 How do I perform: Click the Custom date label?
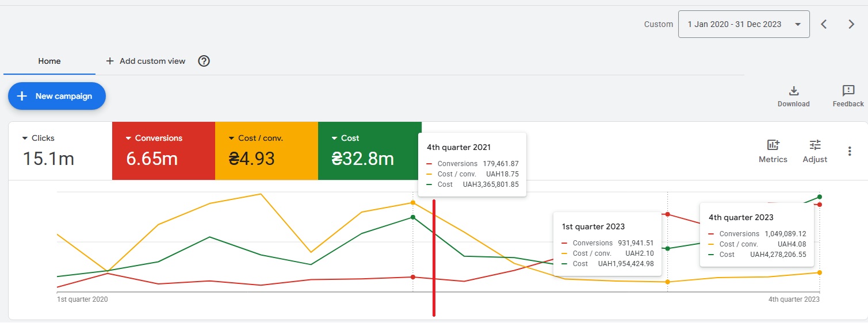click(x=659, y=24)
